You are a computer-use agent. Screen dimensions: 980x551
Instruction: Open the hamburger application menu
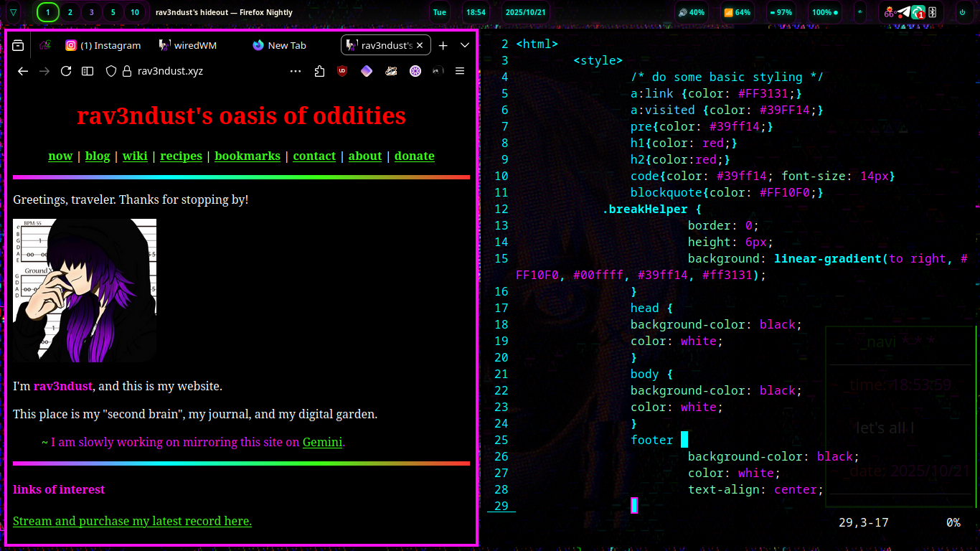point(459,71)
